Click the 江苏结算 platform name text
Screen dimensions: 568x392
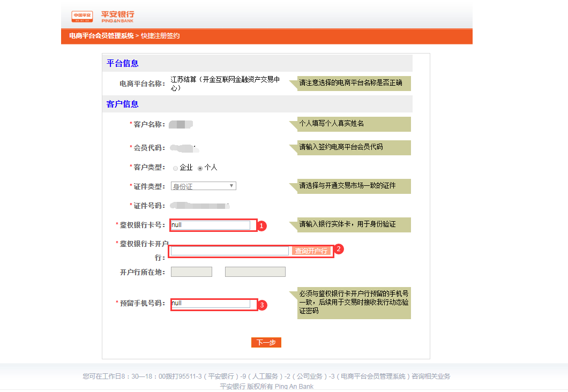coord(225,84)
